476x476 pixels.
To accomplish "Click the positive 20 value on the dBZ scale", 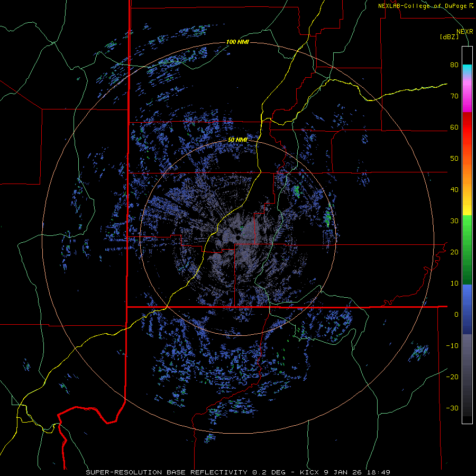I will (454, 252).
